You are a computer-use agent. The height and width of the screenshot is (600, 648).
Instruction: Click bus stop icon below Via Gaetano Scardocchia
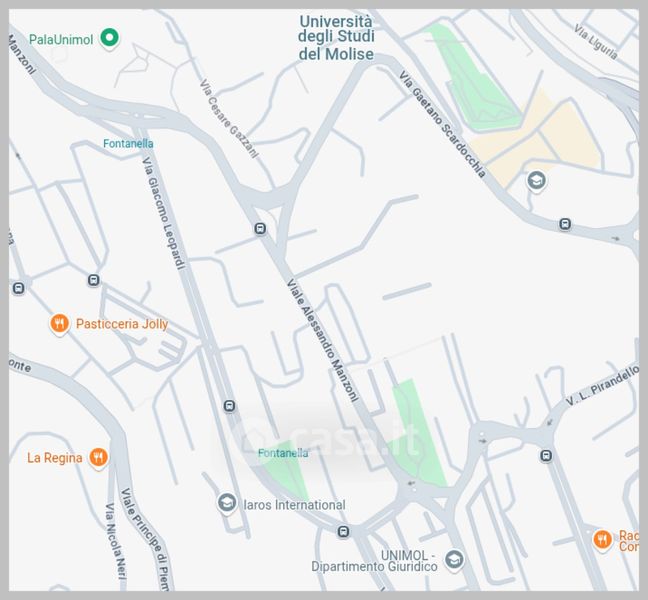click(565, 224)
